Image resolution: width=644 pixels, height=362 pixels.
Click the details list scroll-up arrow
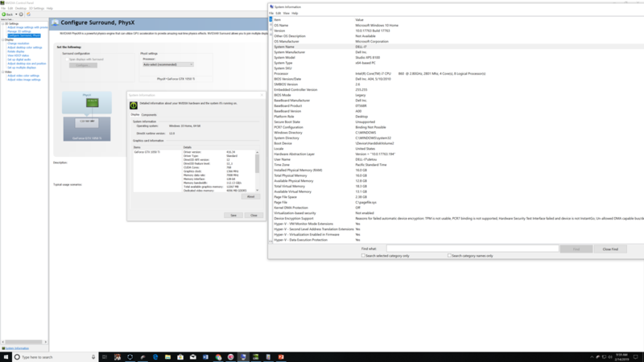click(x=258, y=152)
